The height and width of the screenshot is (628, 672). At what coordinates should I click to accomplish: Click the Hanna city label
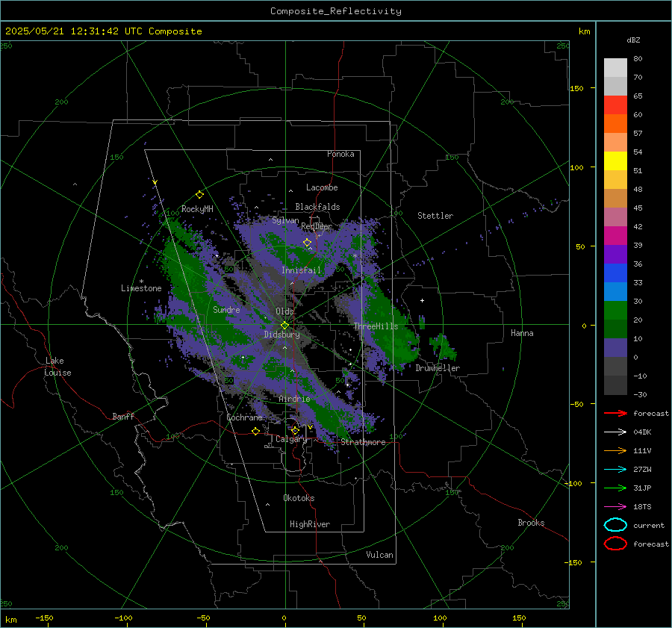(522, 333)
